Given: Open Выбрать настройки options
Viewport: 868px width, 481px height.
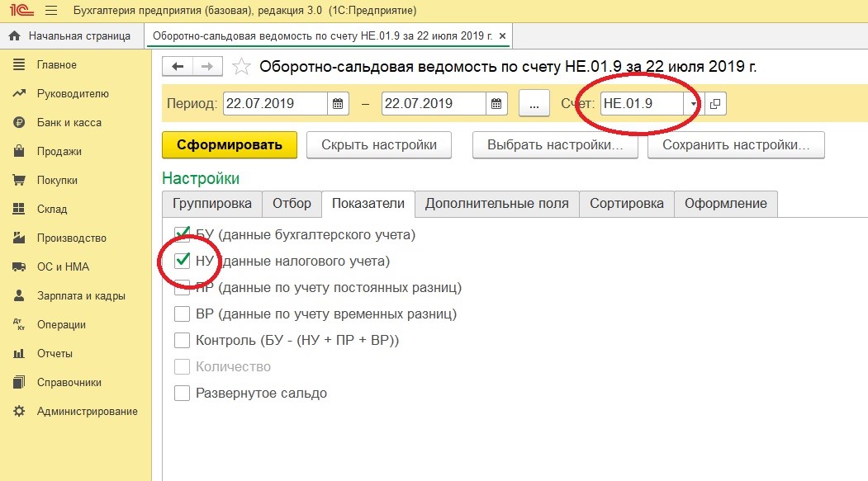Looking at the screenshot, I should pos(554,144).
